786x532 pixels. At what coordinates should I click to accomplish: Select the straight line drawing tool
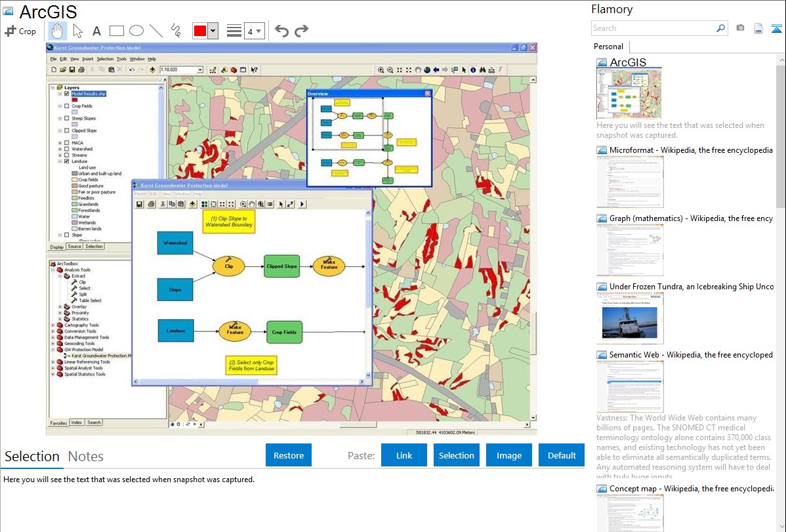coord(156,31)
